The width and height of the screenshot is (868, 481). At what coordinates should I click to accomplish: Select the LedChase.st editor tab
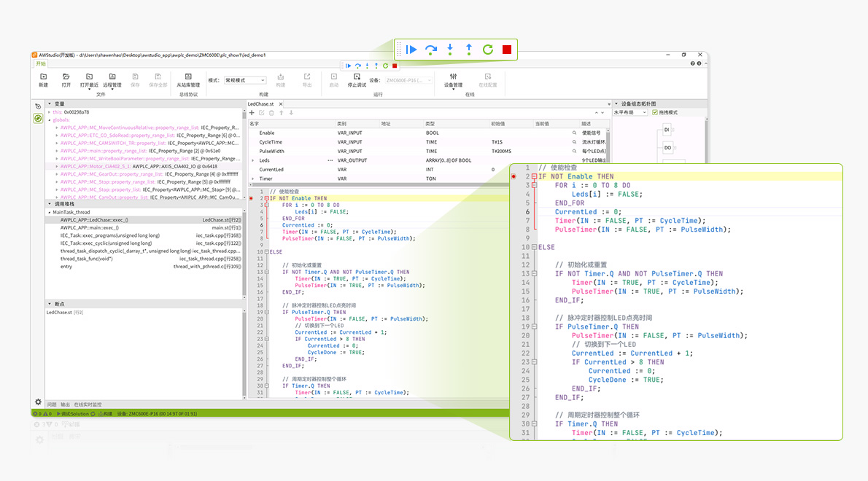(x=260, y=104)
